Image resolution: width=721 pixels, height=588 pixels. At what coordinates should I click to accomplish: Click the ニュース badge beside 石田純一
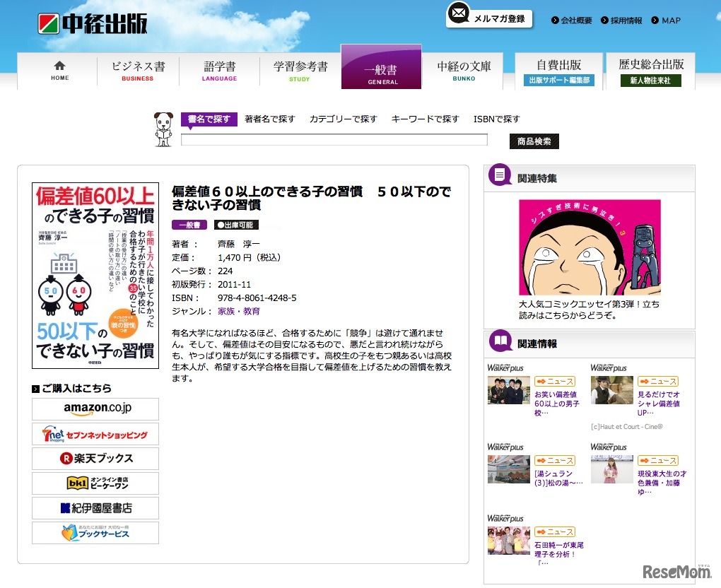tap(555, 532)
